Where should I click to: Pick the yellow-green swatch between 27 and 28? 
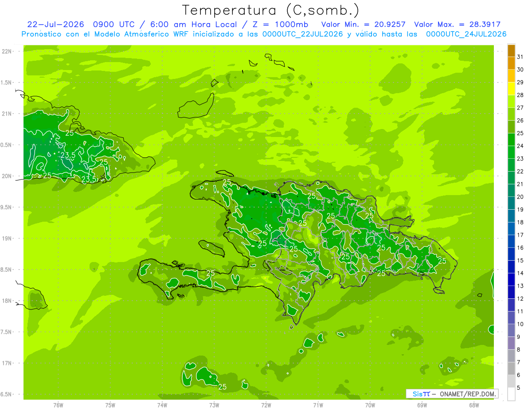[x=511, y=102]
